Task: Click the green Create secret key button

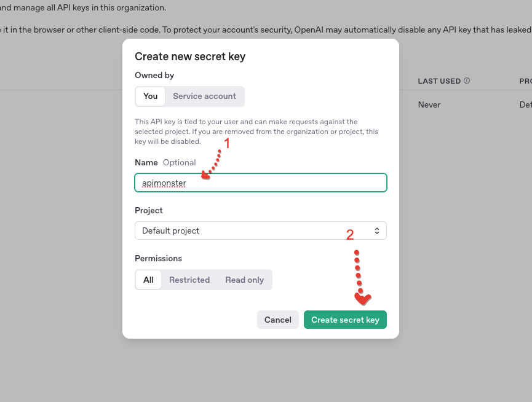Action: (345, 320)
